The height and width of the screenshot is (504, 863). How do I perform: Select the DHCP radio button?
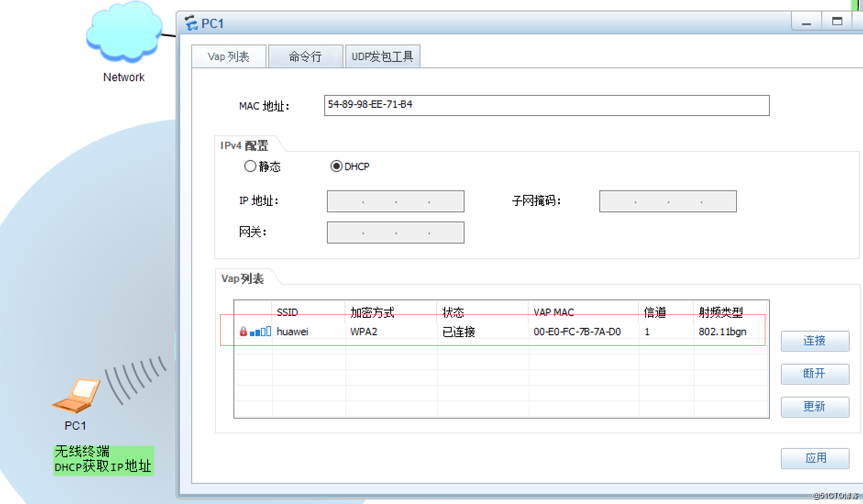(336, 166)
